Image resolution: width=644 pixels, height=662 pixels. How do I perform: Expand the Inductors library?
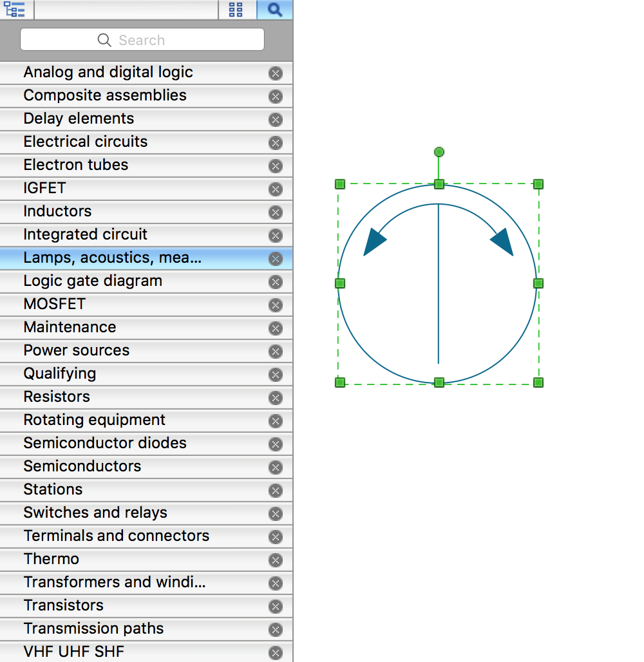point(57,211)
